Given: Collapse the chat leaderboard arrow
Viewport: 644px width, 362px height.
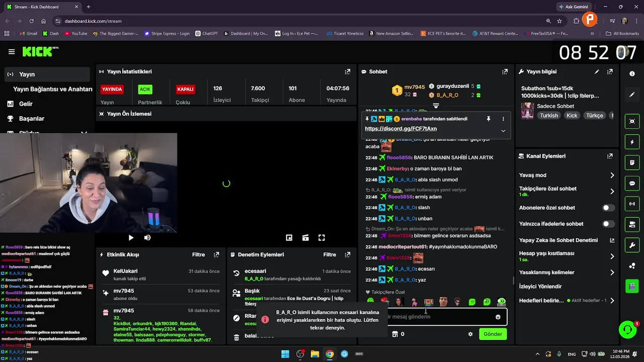Looking at the screenshot, I should click(x=436, y=106).
